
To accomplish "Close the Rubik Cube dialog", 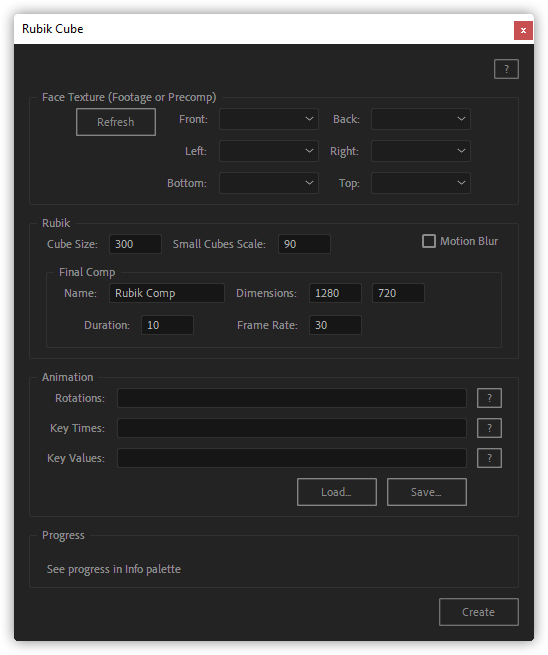I will (x=523, y=30).
